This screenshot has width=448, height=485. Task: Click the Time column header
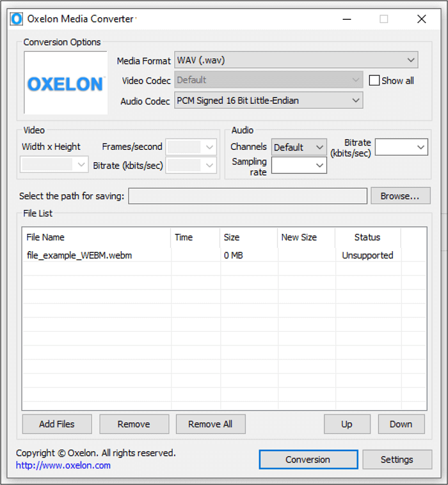pos(195,237)
